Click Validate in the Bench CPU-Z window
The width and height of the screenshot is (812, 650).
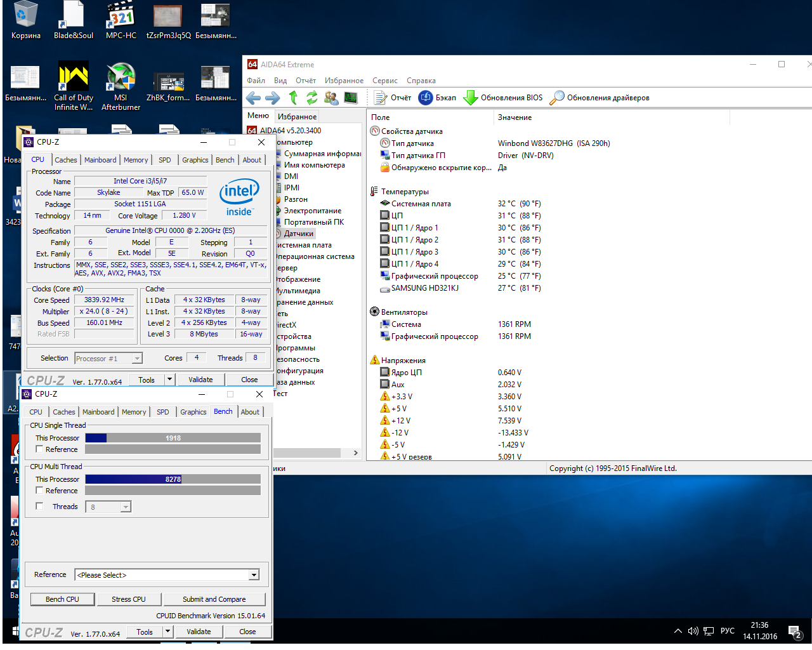click(x=199, y=632)
